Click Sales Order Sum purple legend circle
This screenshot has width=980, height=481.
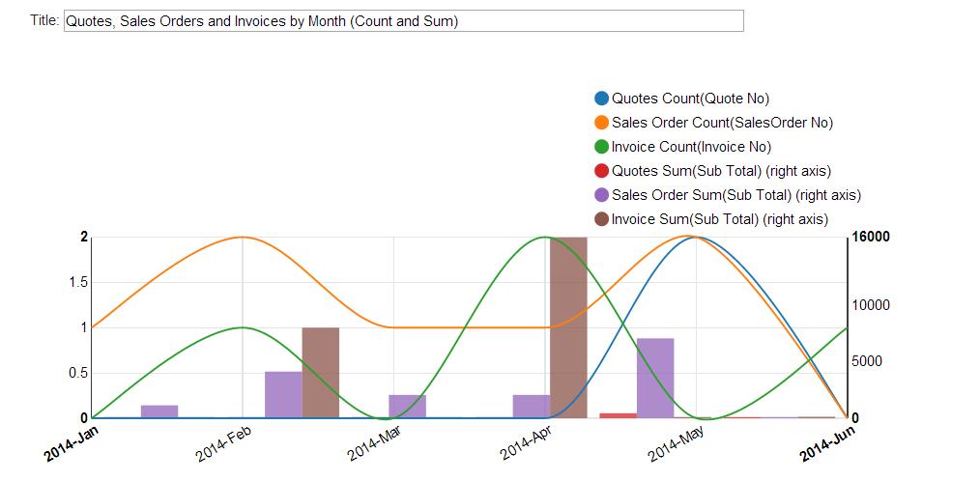pos(601,195)
